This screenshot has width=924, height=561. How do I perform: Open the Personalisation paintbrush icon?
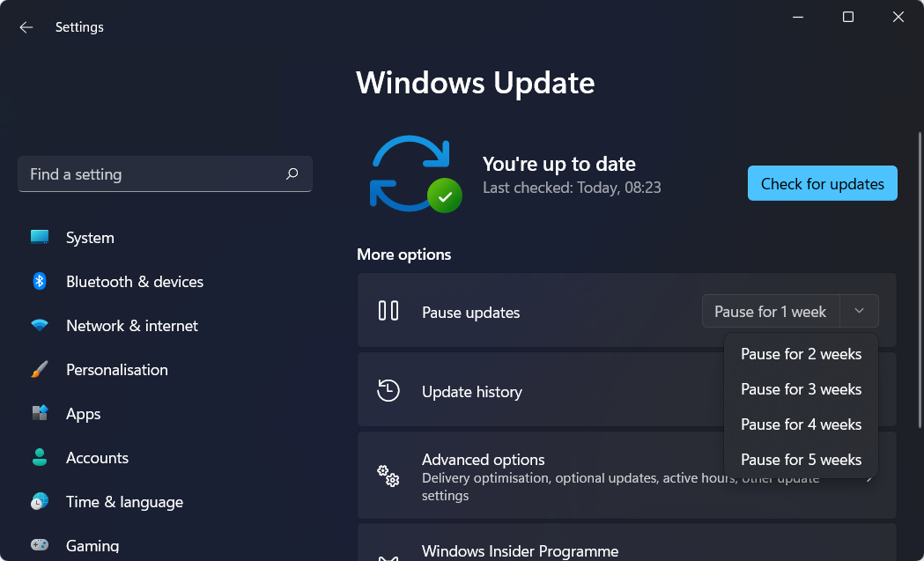[40, 369]
